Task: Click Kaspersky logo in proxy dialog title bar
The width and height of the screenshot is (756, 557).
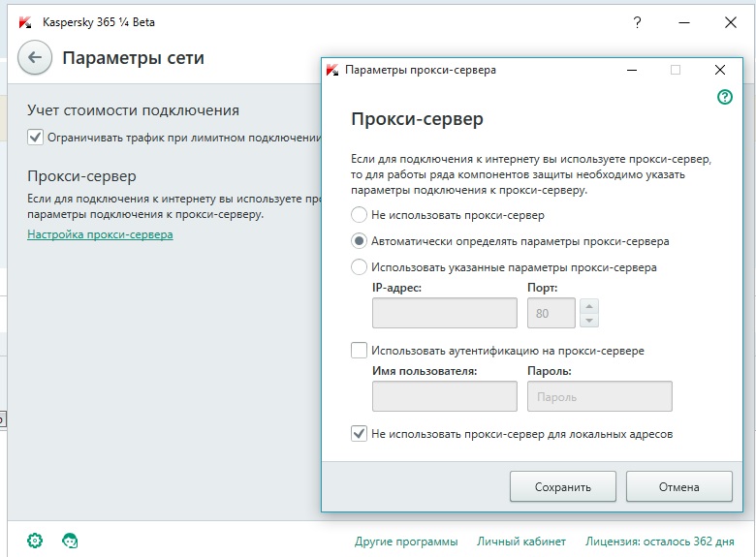Action: 332,70
